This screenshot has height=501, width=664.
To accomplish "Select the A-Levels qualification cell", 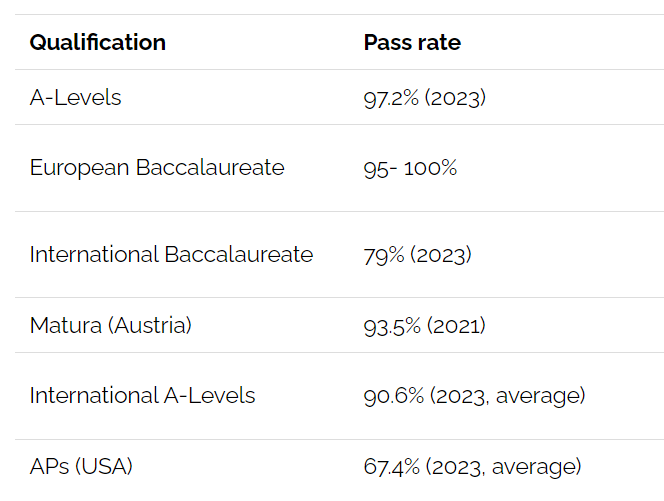I will [x=75, y=97].
